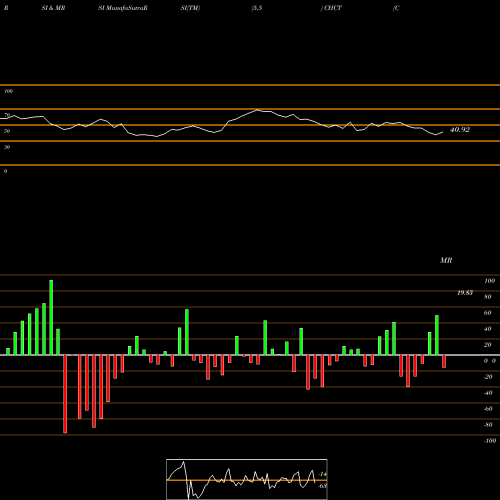Click the 60 label on MR axis

pos(488,313)
